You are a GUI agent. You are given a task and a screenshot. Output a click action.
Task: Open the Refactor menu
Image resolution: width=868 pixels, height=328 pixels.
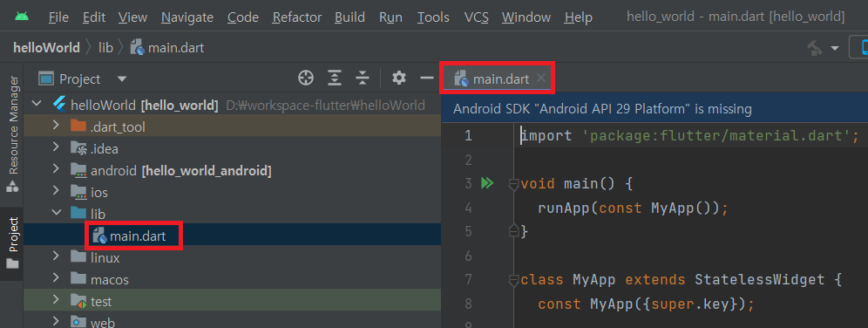[296, 17]
